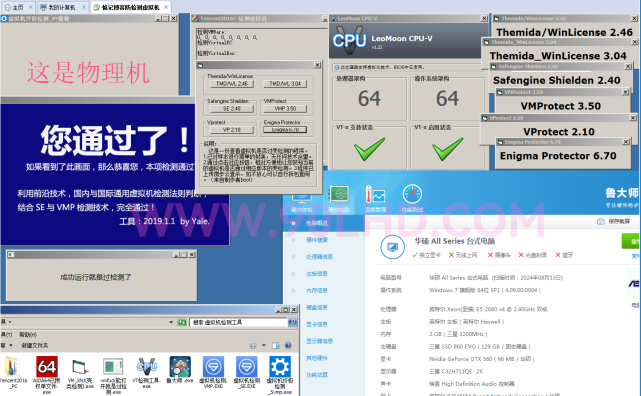Viewport: 641px width, 396px height.
Task: Select the 检测虚拟机 tab at top
Action: coord(130,7)
